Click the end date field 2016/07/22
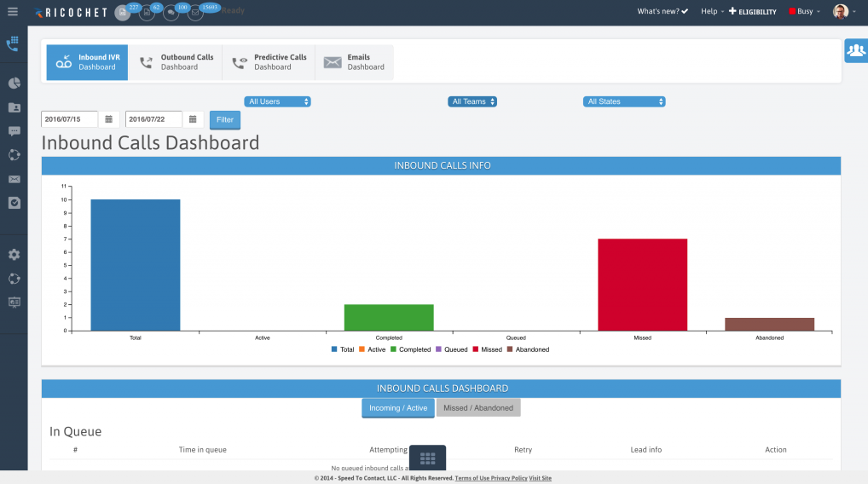 pos(153,119)
